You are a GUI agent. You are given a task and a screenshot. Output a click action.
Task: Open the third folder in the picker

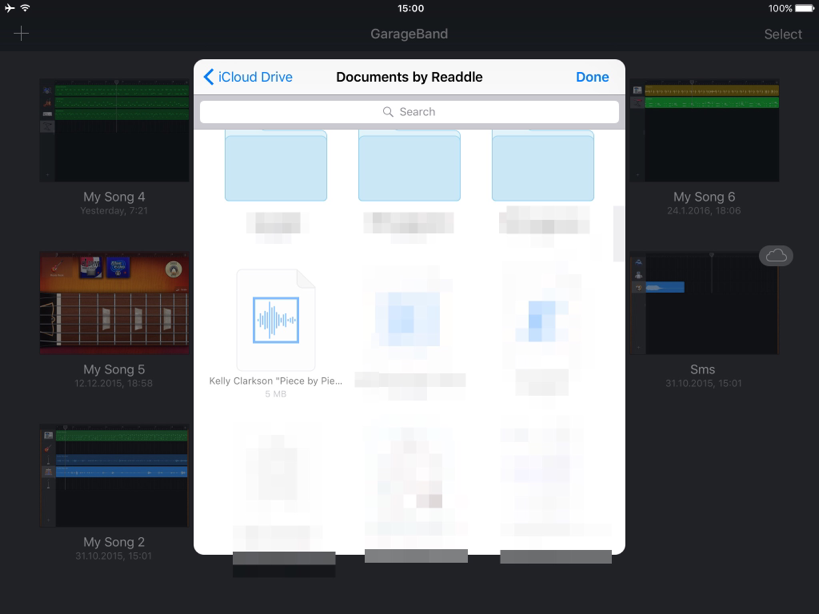point(543,166)
